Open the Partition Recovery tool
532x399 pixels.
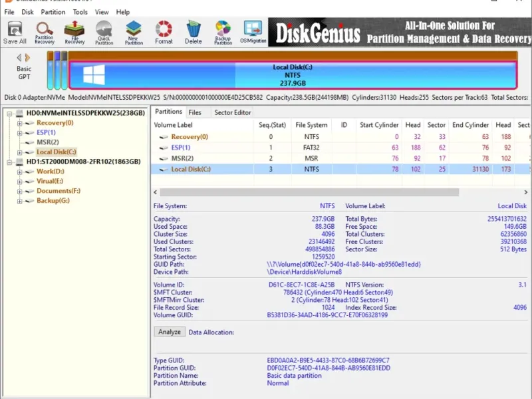pos(45,32)
